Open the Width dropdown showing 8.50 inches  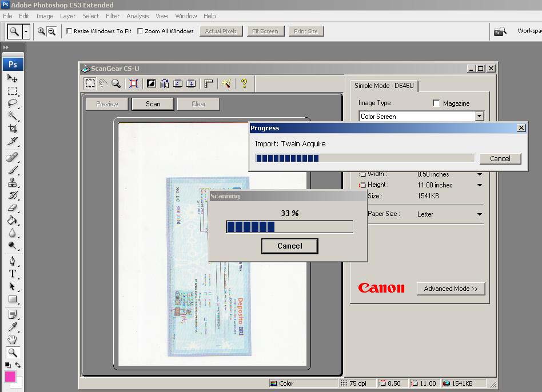tap(480, 174)
